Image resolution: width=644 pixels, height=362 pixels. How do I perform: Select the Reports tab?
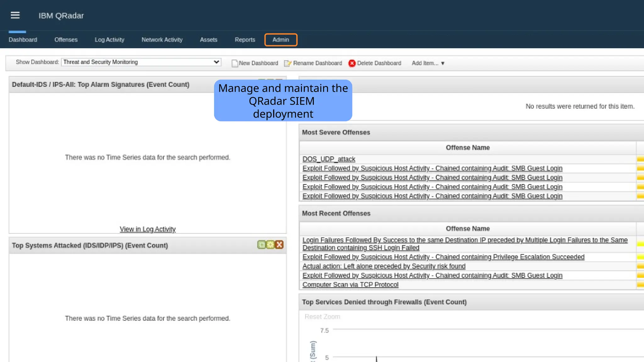245,40
